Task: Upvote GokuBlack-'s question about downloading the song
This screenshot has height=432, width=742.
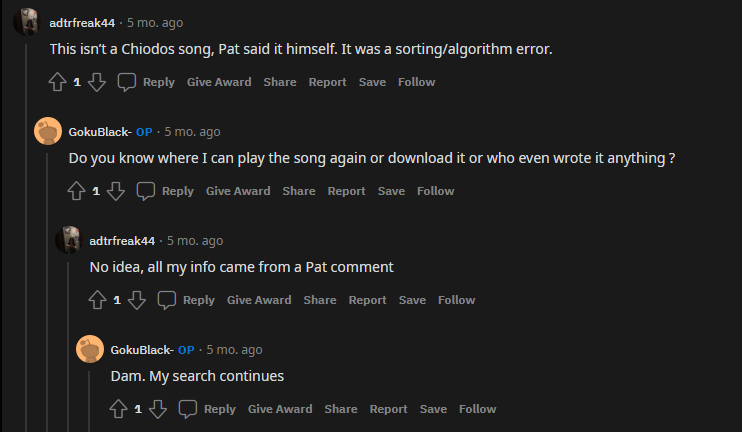Action: [x=76, y=191]
